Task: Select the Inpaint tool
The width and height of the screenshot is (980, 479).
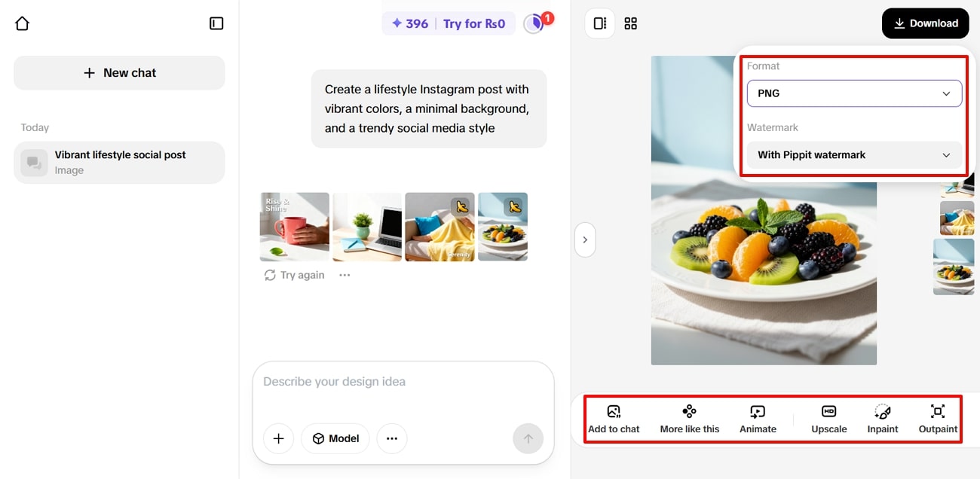Action: point(882,419)
